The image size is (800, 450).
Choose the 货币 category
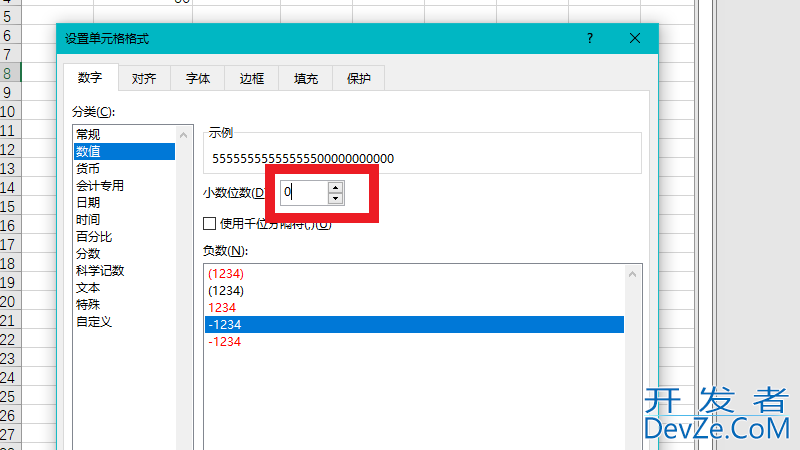pos(124,168)
